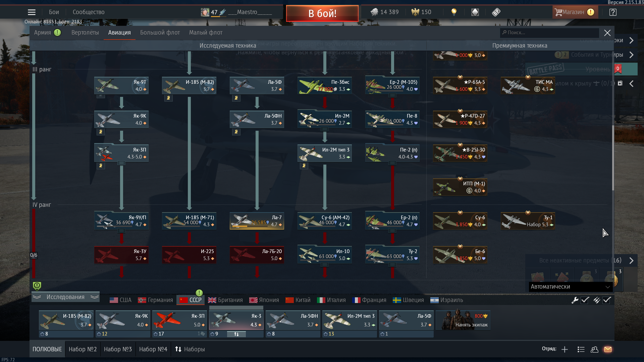Click the golden eagles currency icon

click(415, 12)
